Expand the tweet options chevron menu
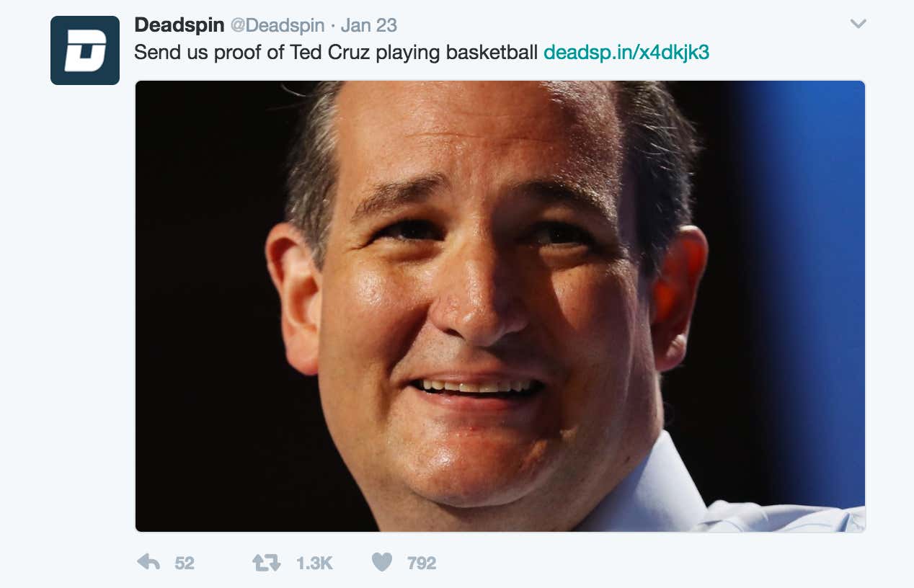The width and height of the screenshot is (914, 588). click(x=858, y=24)
